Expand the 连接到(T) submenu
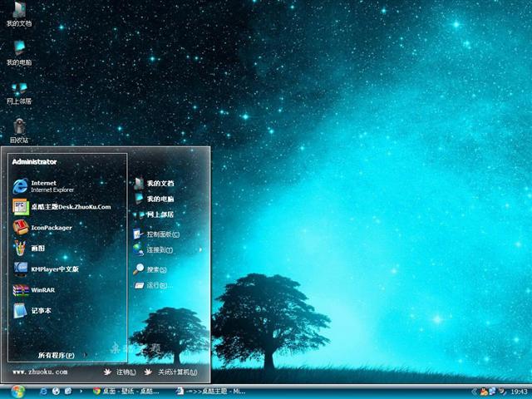The width and height of the screenshot is (532, 399). tap(168, 250)
